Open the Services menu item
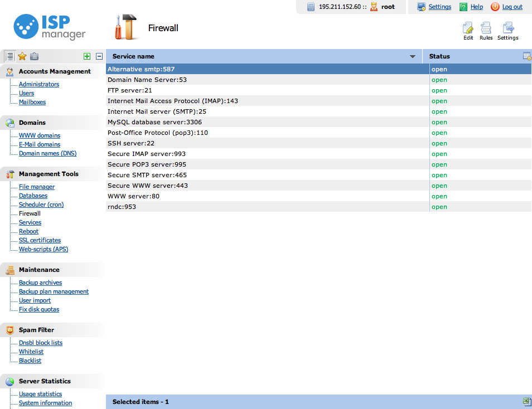This screenshot has height=409, width=532. (x=30, y=222)
